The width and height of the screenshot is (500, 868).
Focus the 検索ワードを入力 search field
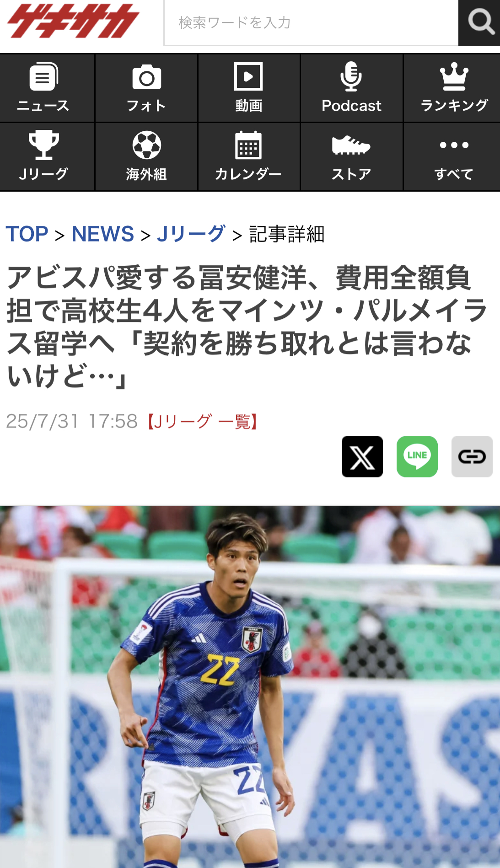pyautogui.click(x=311, y=23)
